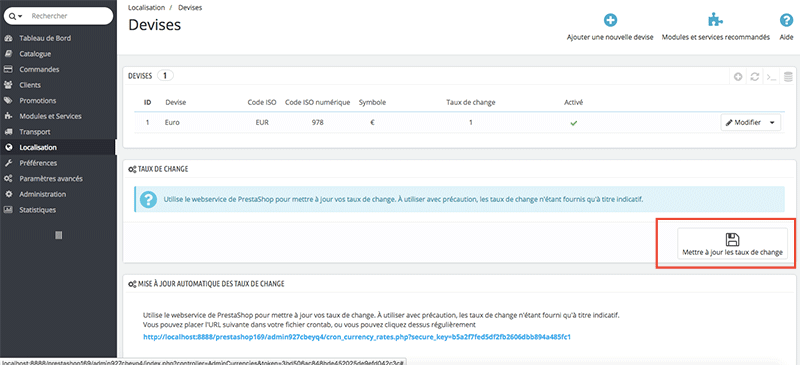Click Modifier button for Euro currency
The image size is (800, 365).
[743, 123]
